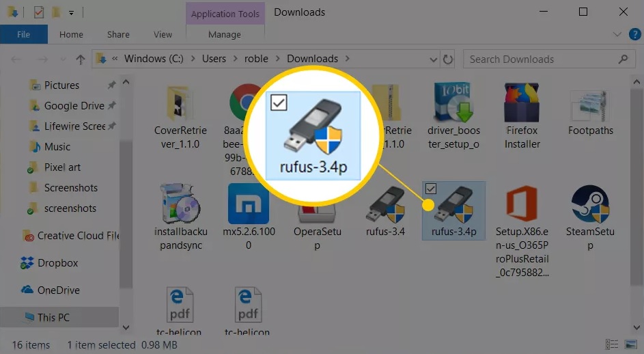Open Lifewire Screenshots pinned folder
Viewport: 644px width, 354px height.
(74, 126)
